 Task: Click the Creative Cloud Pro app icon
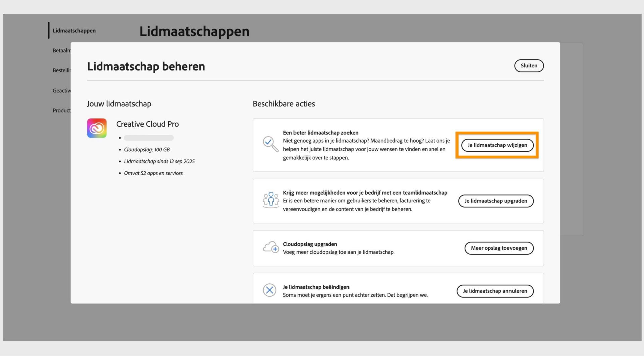pyautogui.click(x=97, y=128)
